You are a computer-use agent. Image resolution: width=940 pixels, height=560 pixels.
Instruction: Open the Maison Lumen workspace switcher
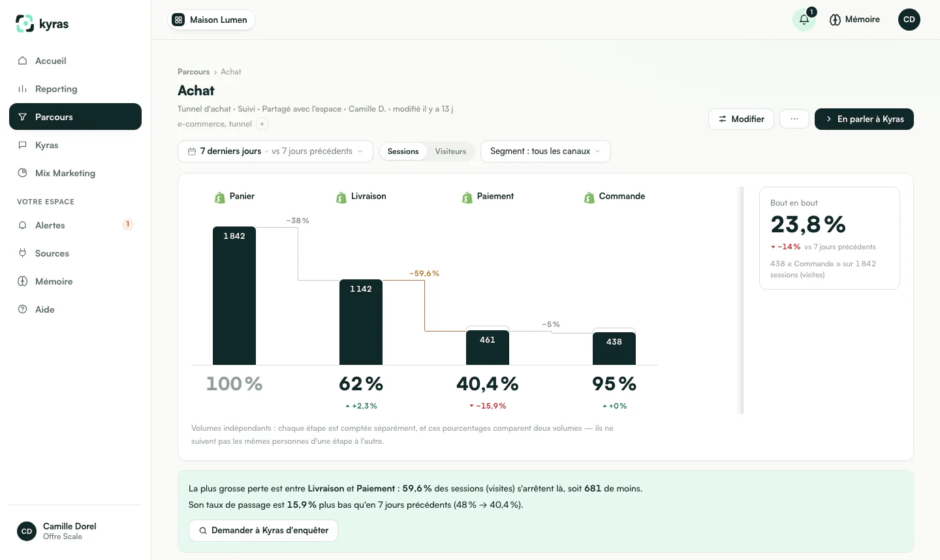click(211, 20)
